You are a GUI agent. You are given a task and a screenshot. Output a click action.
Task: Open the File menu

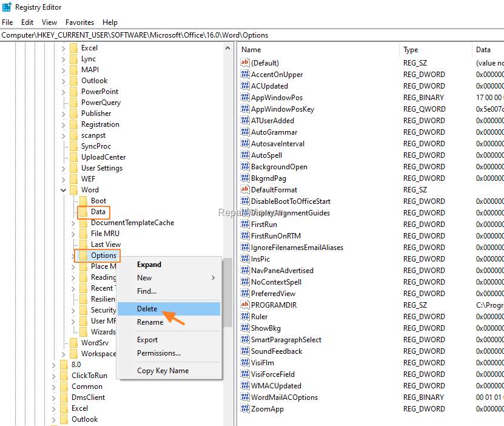pos(7,22)
